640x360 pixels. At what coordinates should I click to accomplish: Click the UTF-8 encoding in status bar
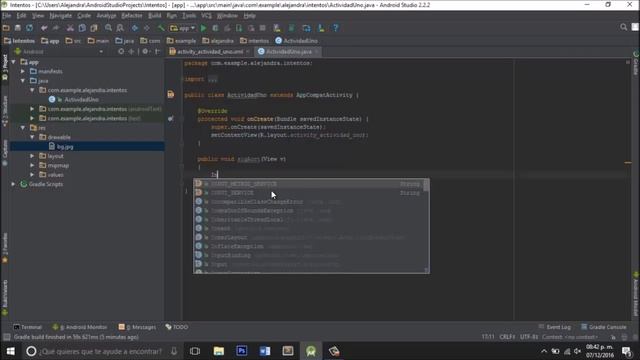[529, 337]
